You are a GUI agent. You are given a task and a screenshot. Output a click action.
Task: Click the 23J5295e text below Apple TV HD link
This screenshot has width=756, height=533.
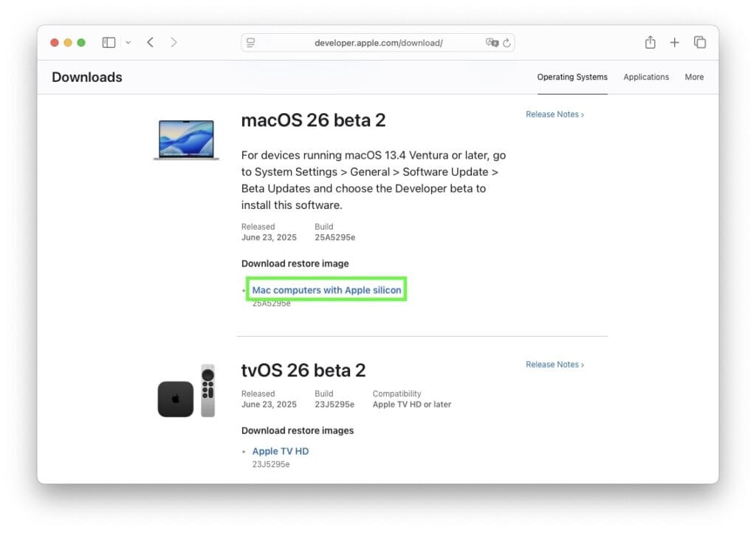click(x=271, y=464)
